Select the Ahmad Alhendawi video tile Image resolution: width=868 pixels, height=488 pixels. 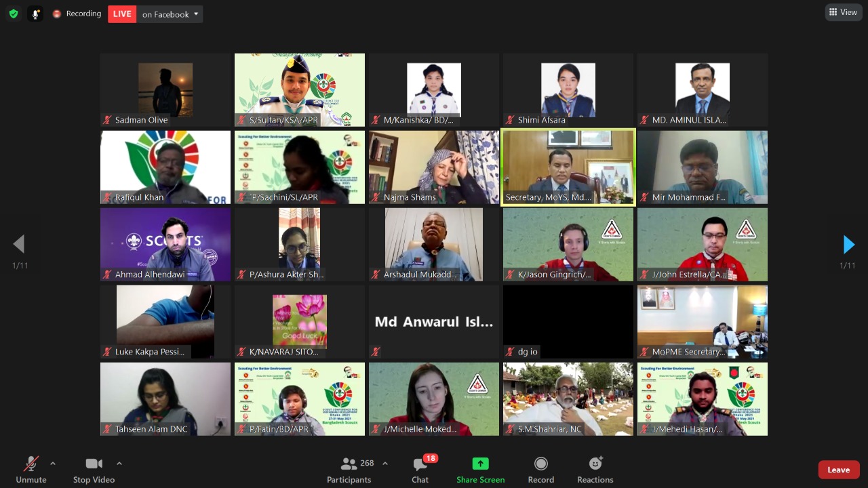pos(165,244)
